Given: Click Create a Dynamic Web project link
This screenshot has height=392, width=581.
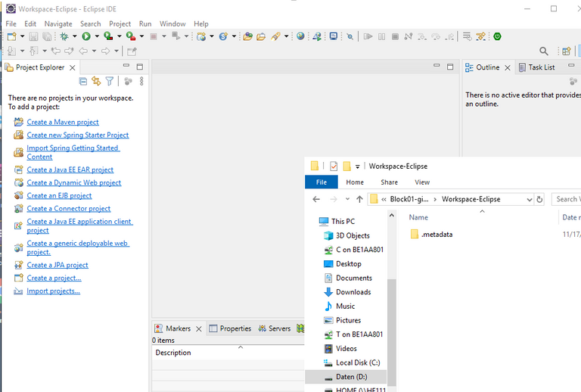Looking at the screenshot, I should 73,182.
